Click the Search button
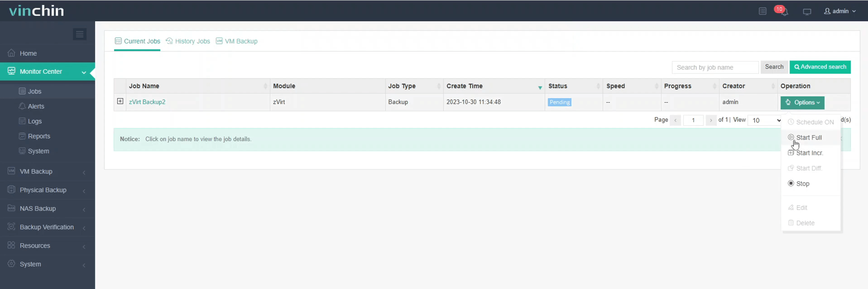Viewport: 868px width, 289px height. click(x=774, y=67)
